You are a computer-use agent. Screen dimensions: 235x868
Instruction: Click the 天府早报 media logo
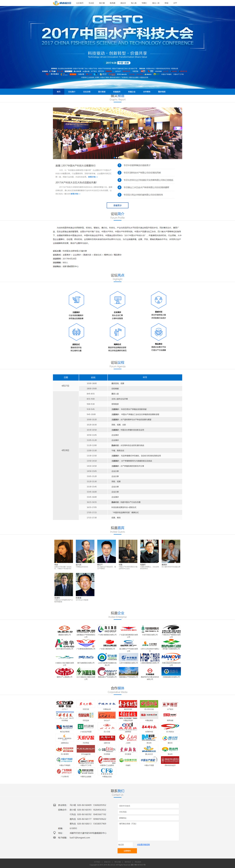pyautogui.click(x=86, y=738)
